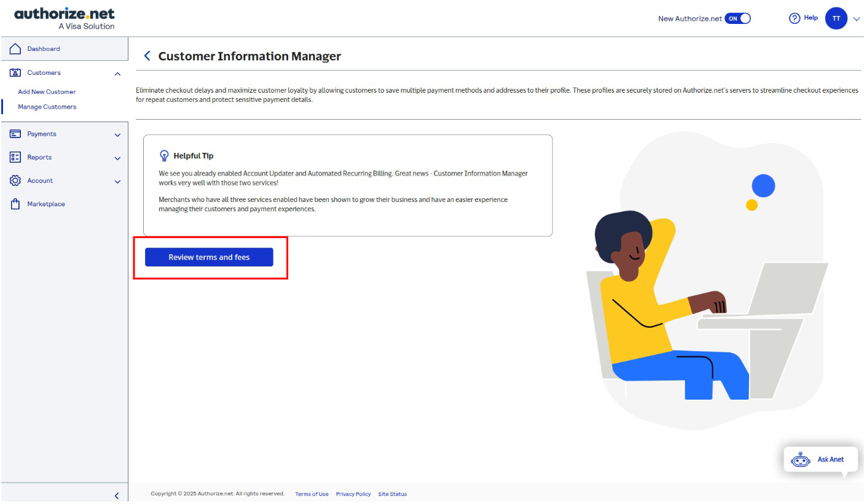Select Manage Customers submenu item
The image size is (867, 504).
47,107
